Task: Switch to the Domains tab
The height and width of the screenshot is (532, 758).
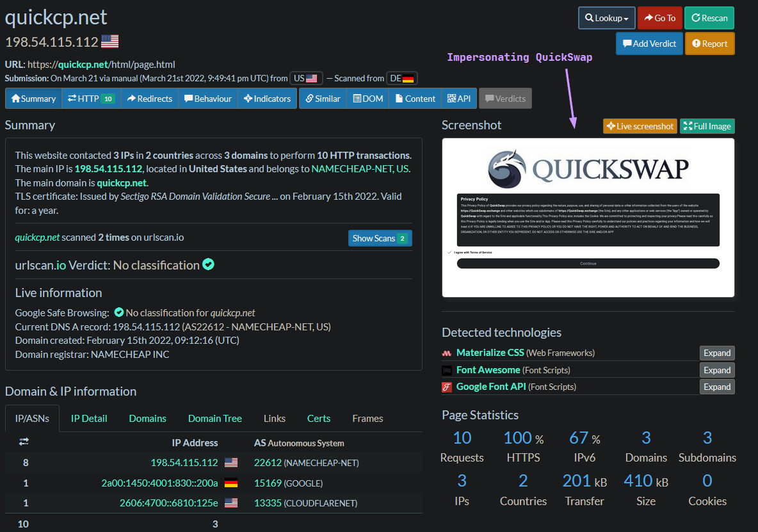Action: [147, 419]
